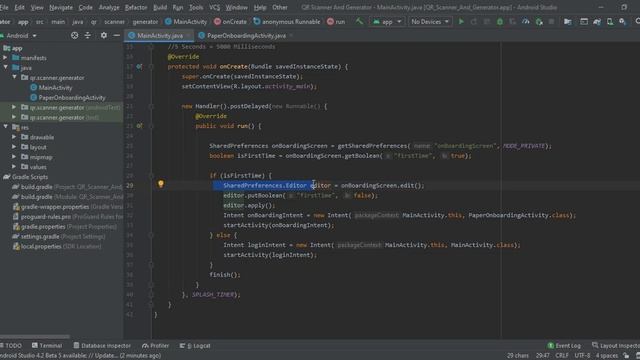Open the Navigate menu
This screenshot has height=360, width=640.
(61, 7)
